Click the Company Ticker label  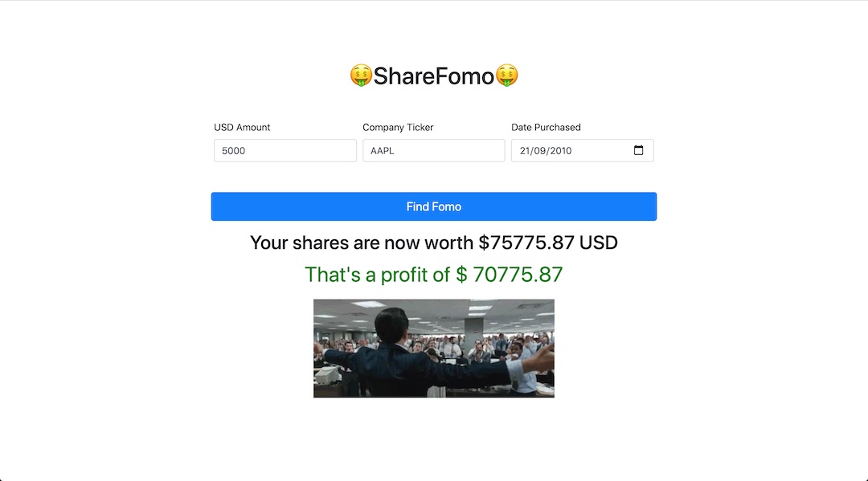click(398, 127)
